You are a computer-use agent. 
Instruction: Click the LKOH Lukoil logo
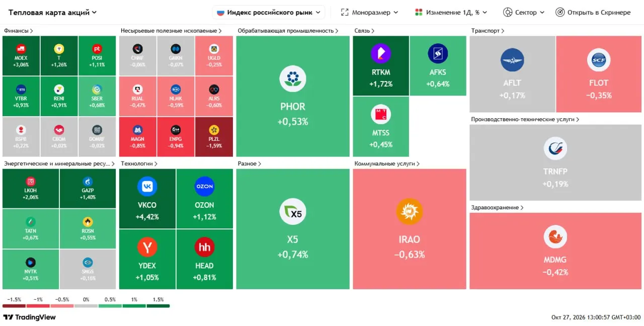tap(31, 182)
